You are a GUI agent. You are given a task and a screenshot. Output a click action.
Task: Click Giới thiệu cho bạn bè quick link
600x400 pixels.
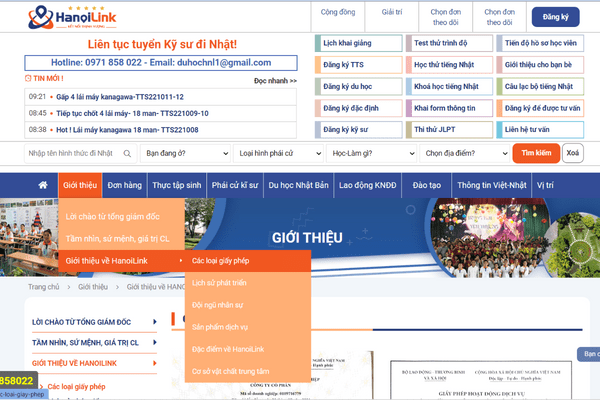coord(540,65)
